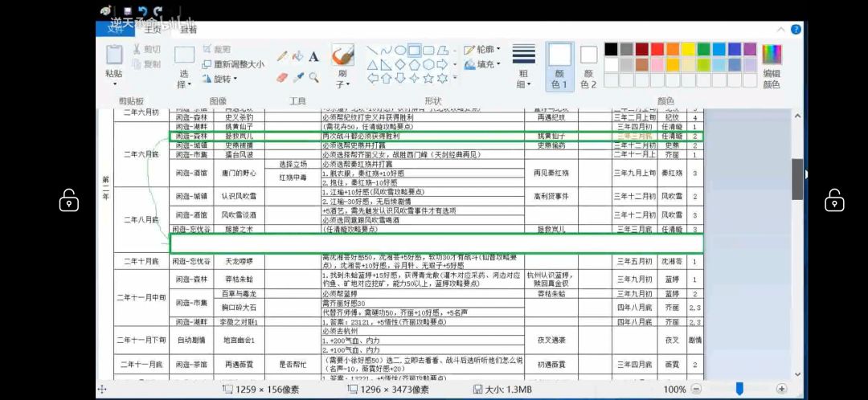
Task: Choose the Down arrow shape
Action: [399, 79]
